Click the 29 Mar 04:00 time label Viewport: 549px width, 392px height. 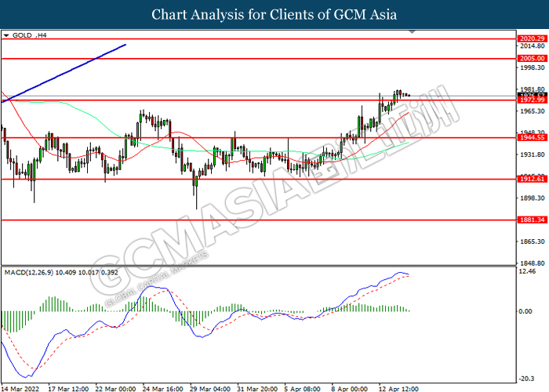tap(210, 389)
